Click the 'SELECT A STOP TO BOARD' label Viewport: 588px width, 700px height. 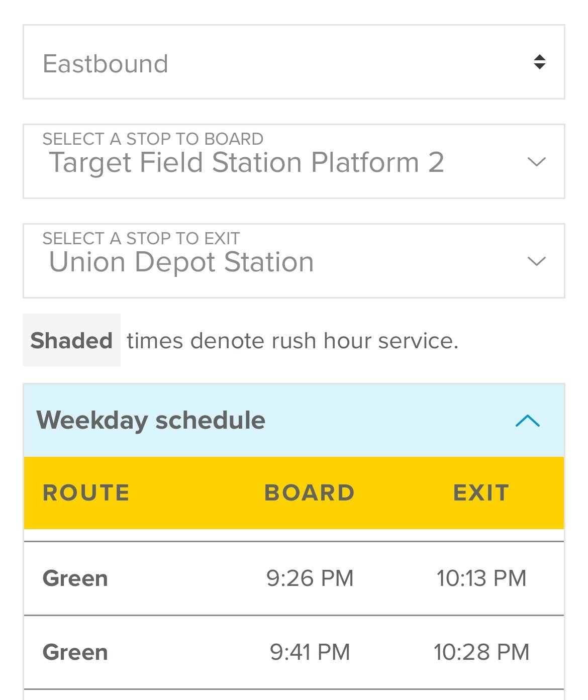(153, 139)
